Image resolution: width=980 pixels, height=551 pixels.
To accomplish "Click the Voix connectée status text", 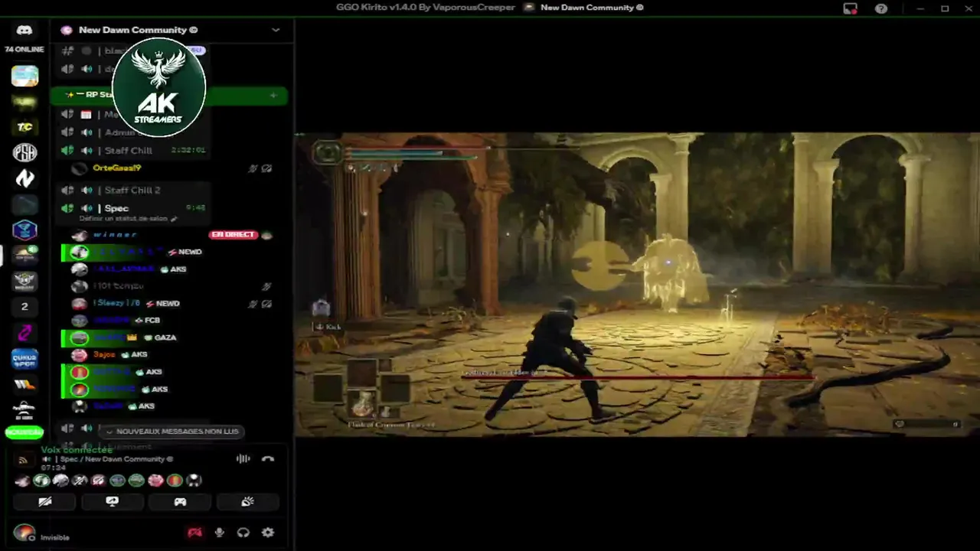I will tap(77, 450).
